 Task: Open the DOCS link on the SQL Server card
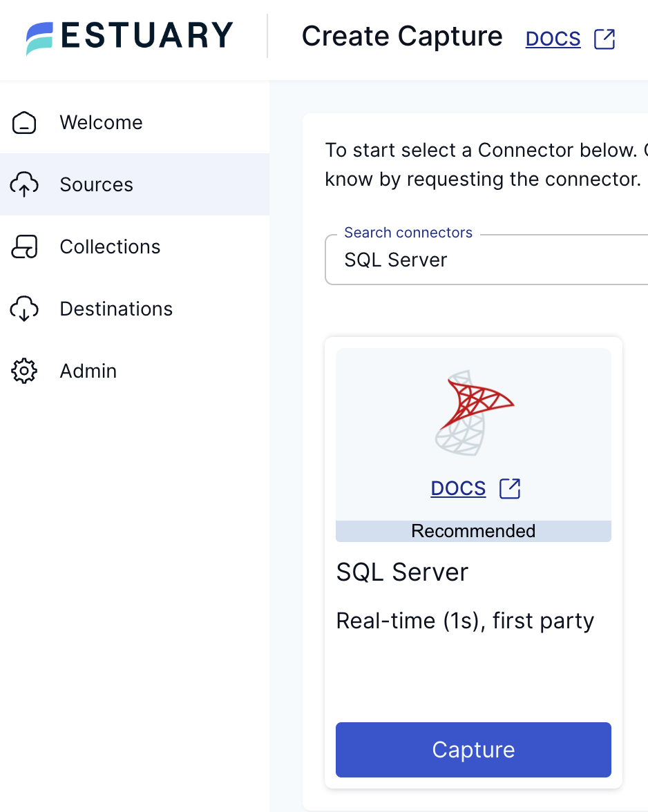click(x=458, y=488)
